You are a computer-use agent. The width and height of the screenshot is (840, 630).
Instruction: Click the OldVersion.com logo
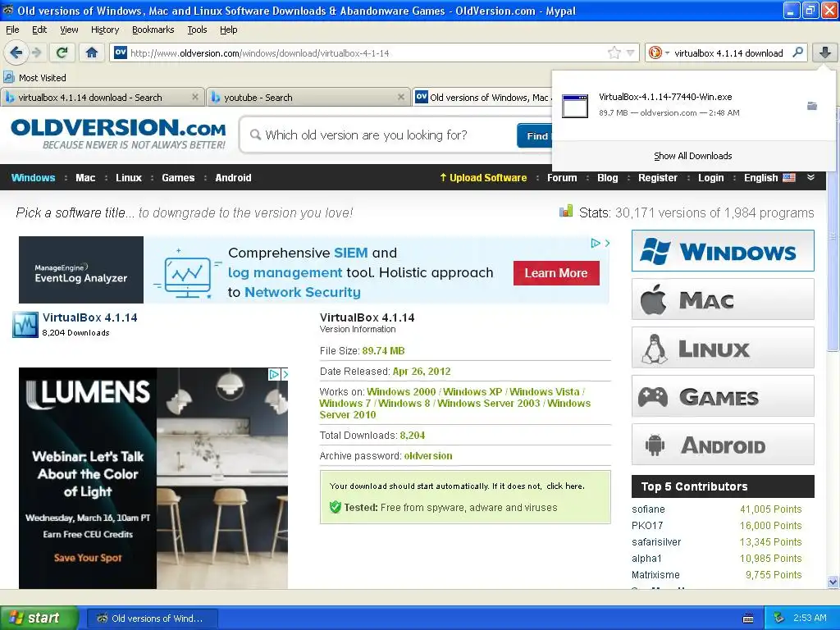(118, 134)
